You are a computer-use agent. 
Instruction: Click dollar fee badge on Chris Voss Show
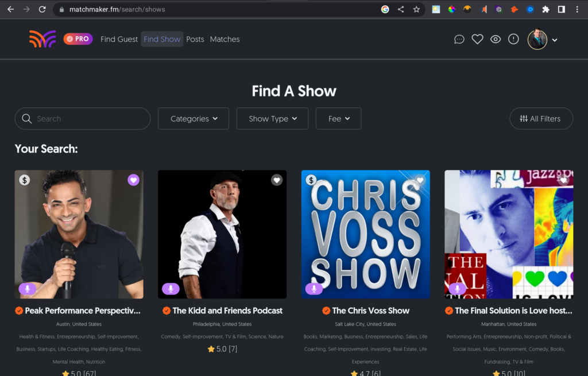click(x=311, y=180)
